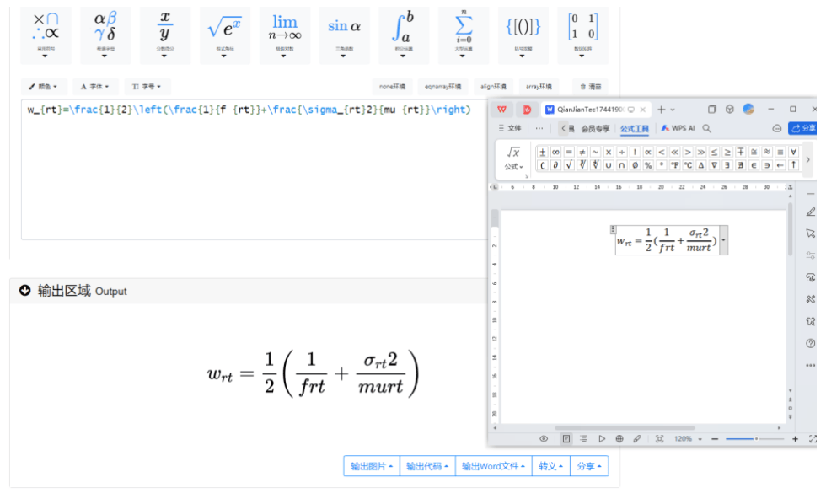Open the Greek letters symbol palette
Screen dimensions: 826x504
click(105, 34)
